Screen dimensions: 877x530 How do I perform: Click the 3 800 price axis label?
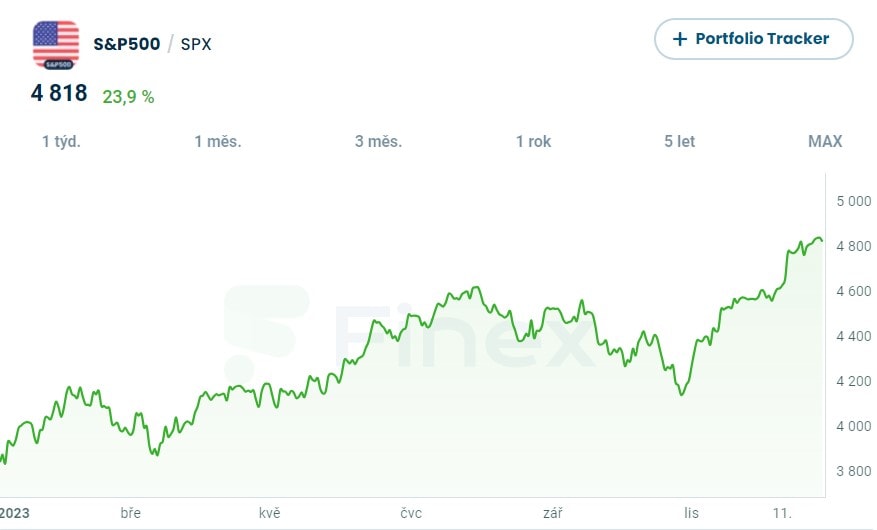coord(854,471)
